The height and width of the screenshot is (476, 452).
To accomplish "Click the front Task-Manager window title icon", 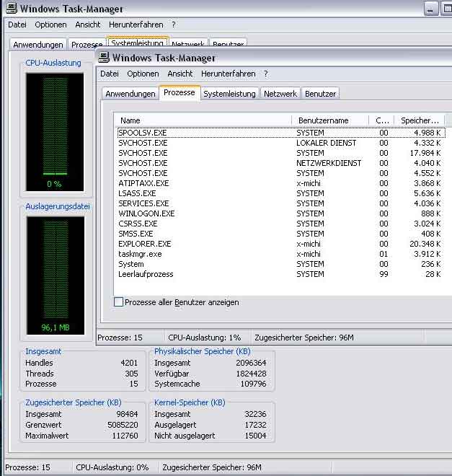I will 104,58.
